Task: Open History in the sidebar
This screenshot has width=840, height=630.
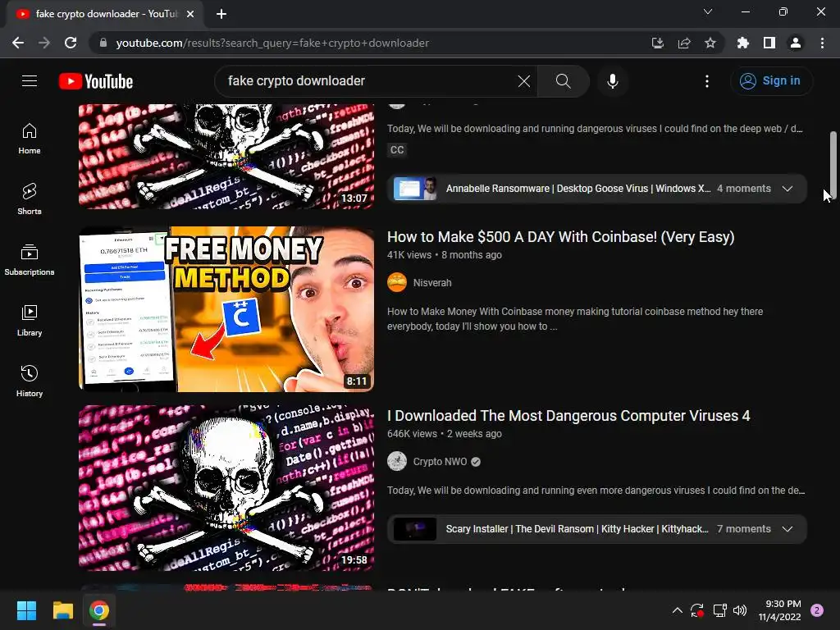Action: [x=30, y=381]
